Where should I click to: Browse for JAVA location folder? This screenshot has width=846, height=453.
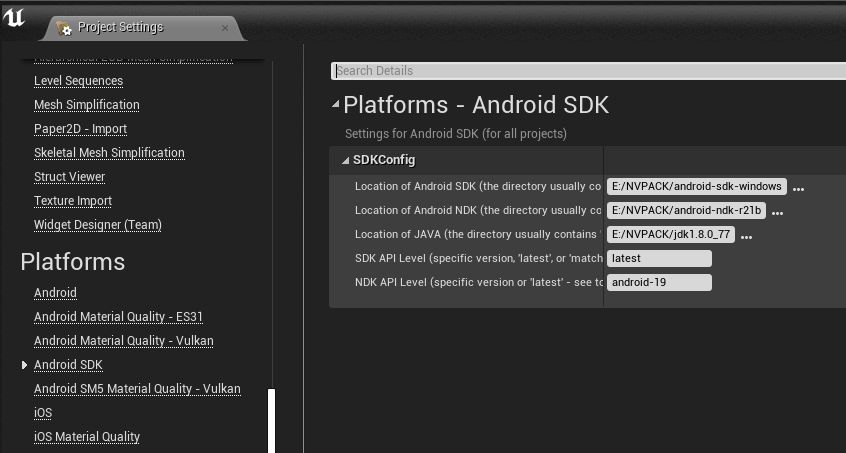tap(746, 237)
